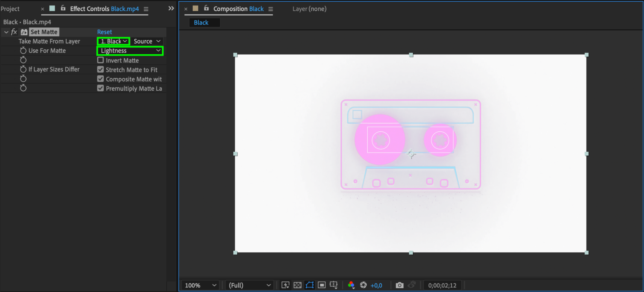Click the Region of Interest icon
The height and width of the screenshot is (292, 644).
point(322,285)
